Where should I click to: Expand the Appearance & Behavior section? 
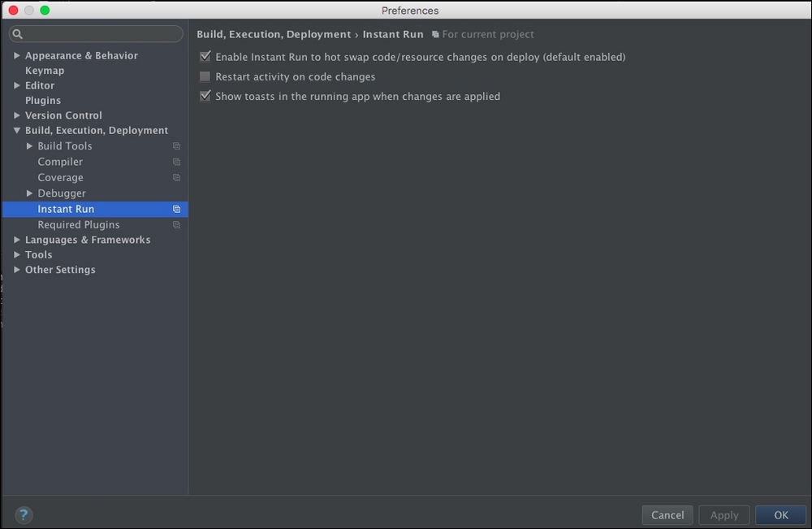[x=17, y=56]
